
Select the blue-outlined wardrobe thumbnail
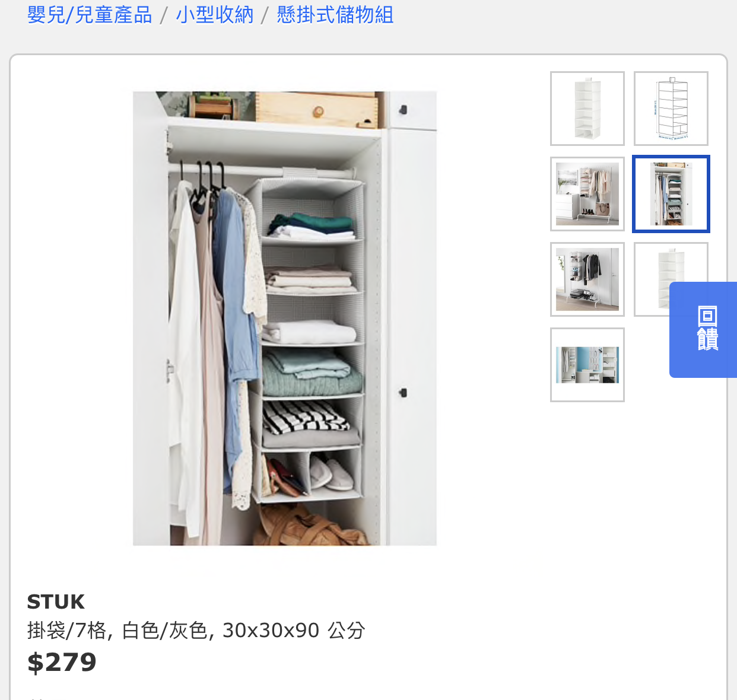coord(671,194)
